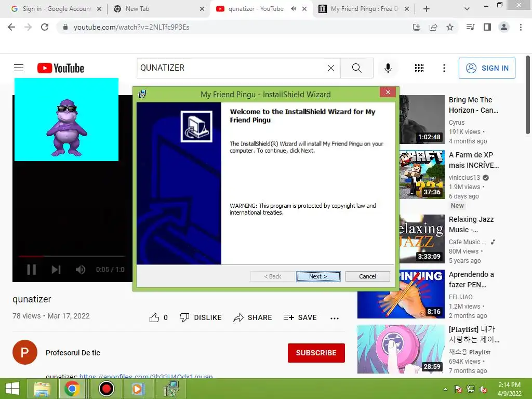Cancel the My Friend Pingu installer
This screenshot has width=532, height=399.
(x=367, y=276)
